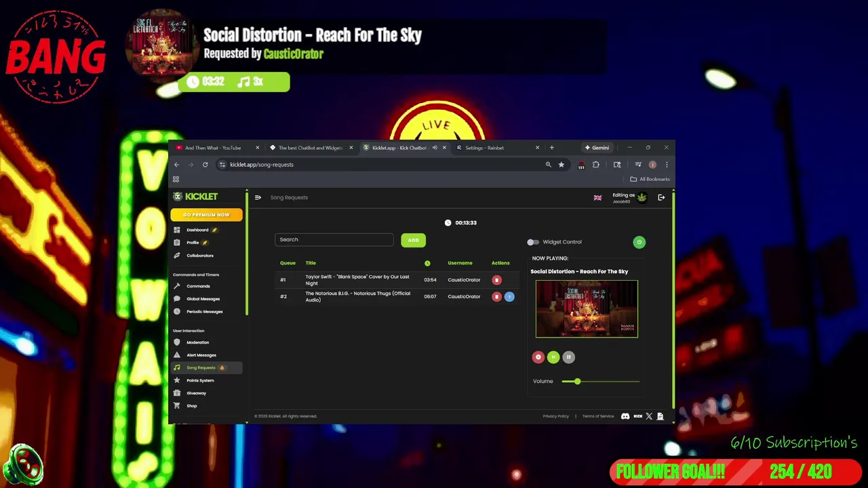Open Moderation in sidebar
The image size is (868, 488).
197,342
